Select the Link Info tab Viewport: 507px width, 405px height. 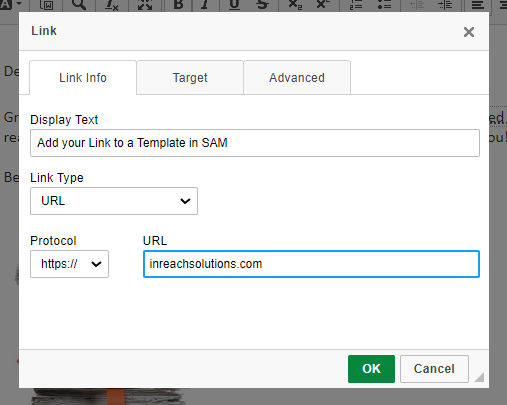click(83, 78)
